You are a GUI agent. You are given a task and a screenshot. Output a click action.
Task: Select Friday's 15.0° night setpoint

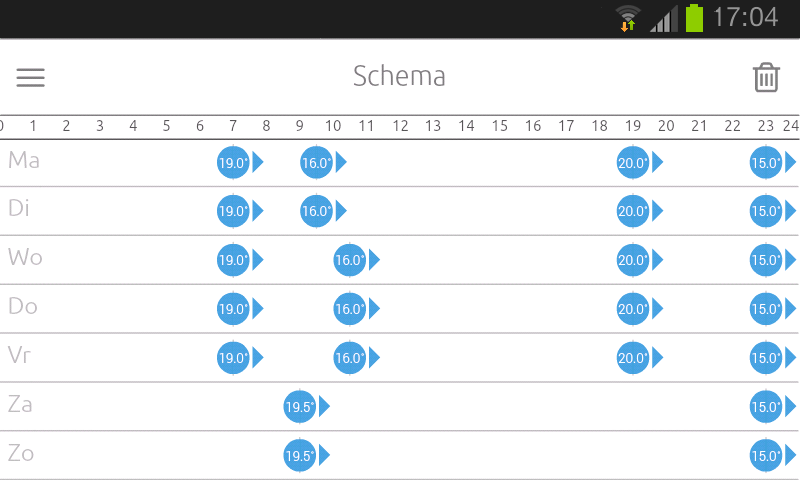(x=766, y=358)
